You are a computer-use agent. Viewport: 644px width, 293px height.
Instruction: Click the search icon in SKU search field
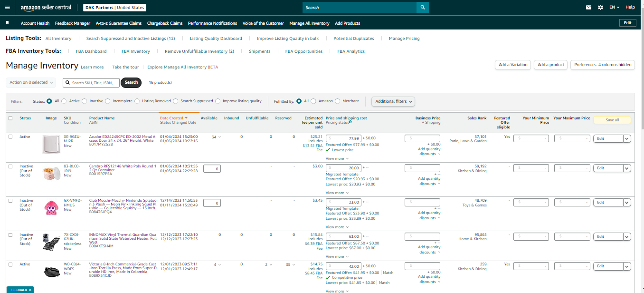pyautogui.click(x=67, y=83)
